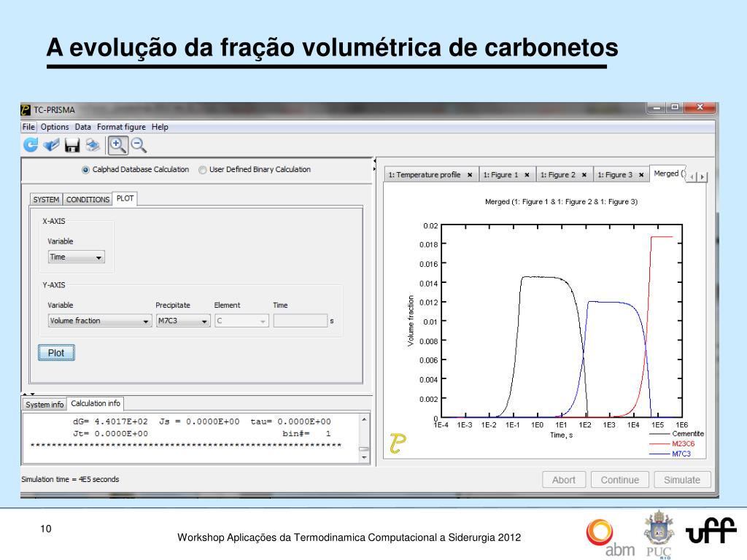Screen dimensions: 747x560
Task: Close the Temperature profile tab
Action: tap(470, 175)
